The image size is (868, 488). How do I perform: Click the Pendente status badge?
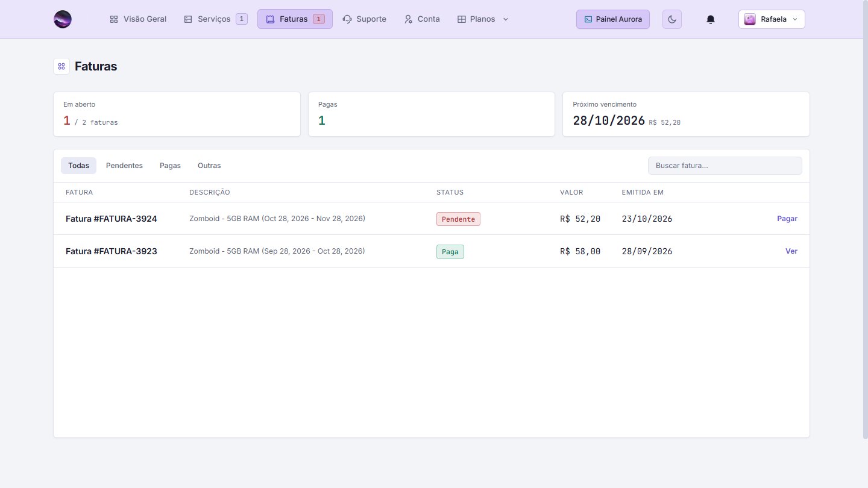tap(458, 219)
